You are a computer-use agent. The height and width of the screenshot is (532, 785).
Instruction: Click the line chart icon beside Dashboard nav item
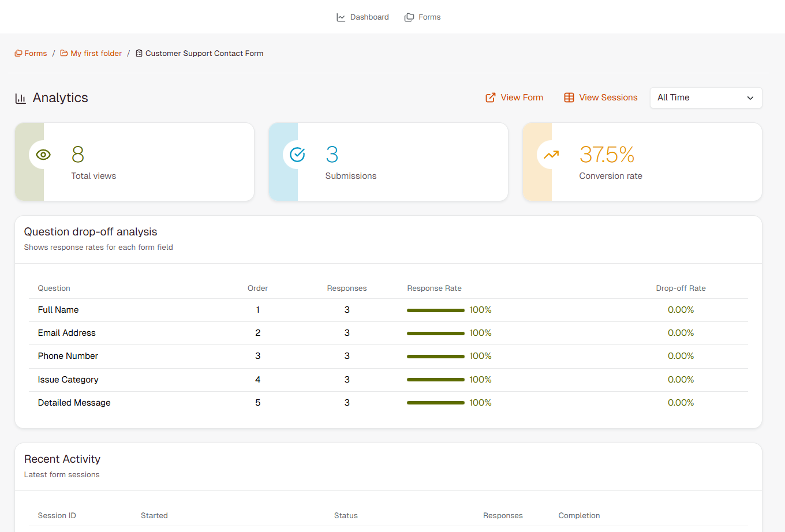pos(341,17)
